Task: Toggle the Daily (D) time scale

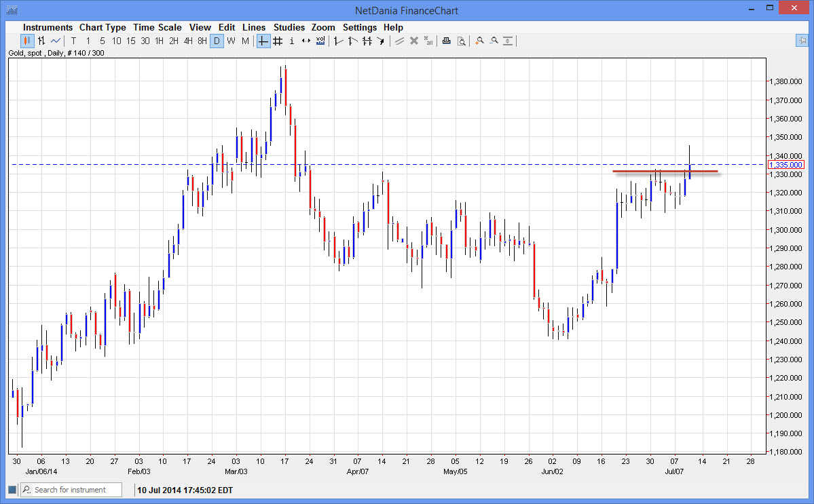Action: [x=217, y=41]
